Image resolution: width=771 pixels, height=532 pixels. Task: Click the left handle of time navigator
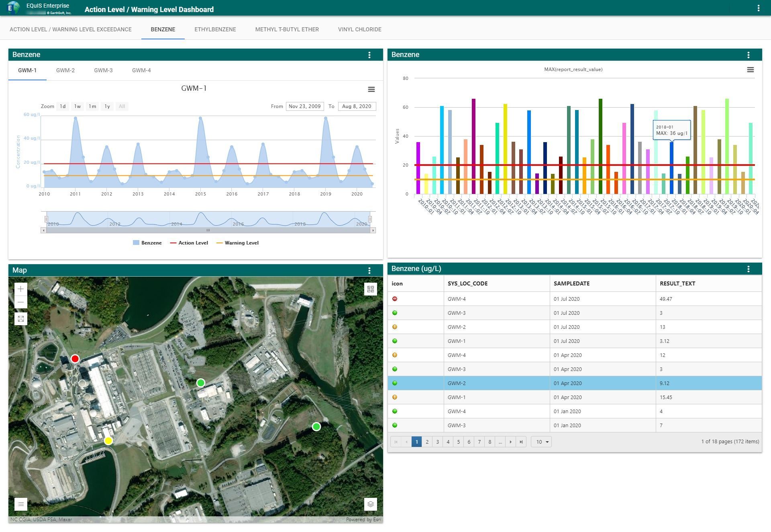tap(46, 219)
